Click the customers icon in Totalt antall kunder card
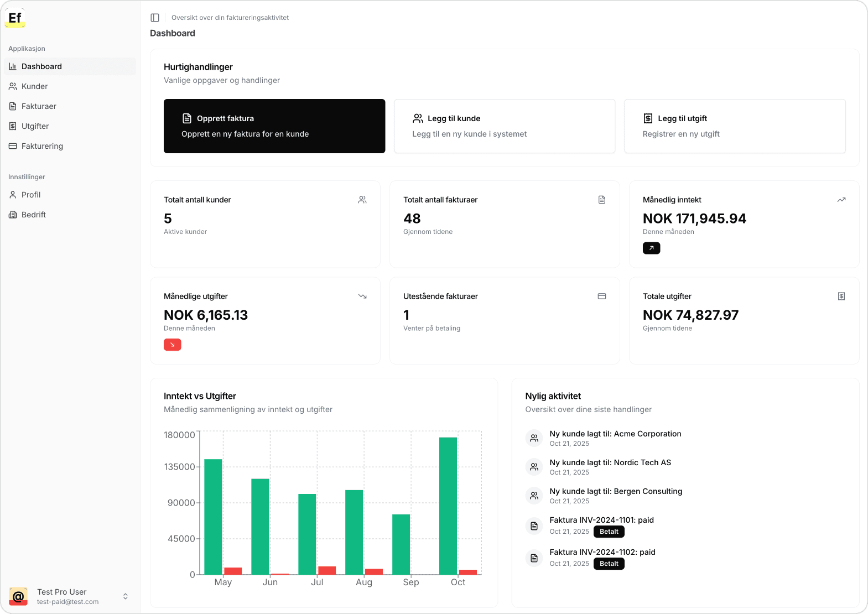 (x=362, y=200)
